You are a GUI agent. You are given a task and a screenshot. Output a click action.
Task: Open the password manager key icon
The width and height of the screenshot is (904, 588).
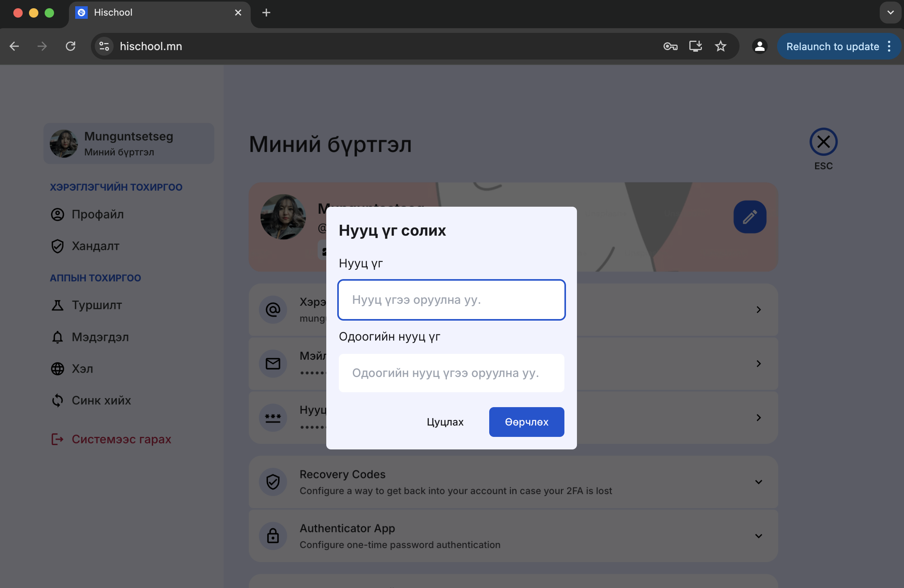tap(670, 46)
